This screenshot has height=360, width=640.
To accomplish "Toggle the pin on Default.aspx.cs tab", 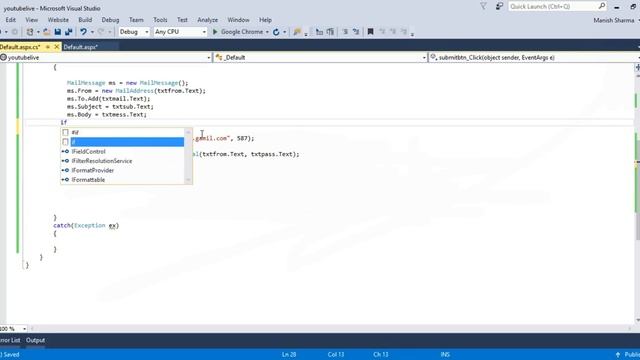I will [48, 47].
